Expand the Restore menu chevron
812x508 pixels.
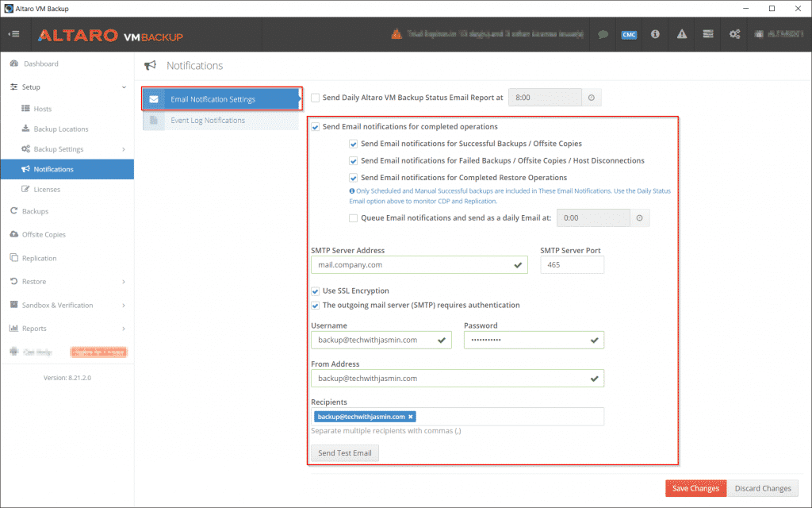click(124, 282)
